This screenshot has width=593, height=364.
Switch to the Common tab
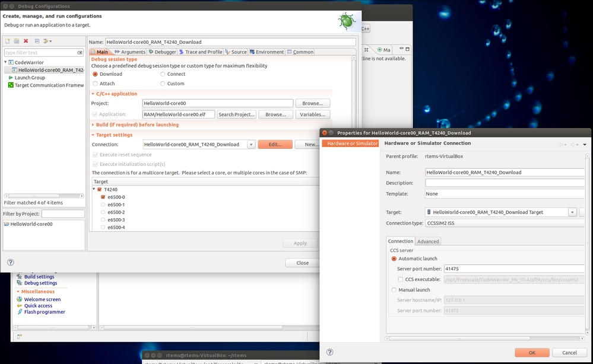coord(300,52)
